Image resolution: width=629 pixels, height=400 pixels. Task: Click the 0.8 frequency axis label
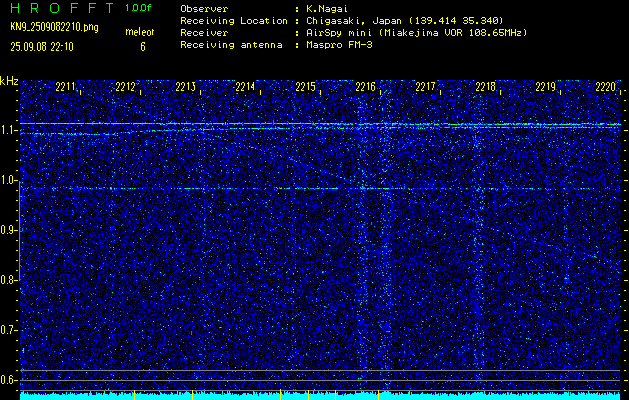coord(7,280)
